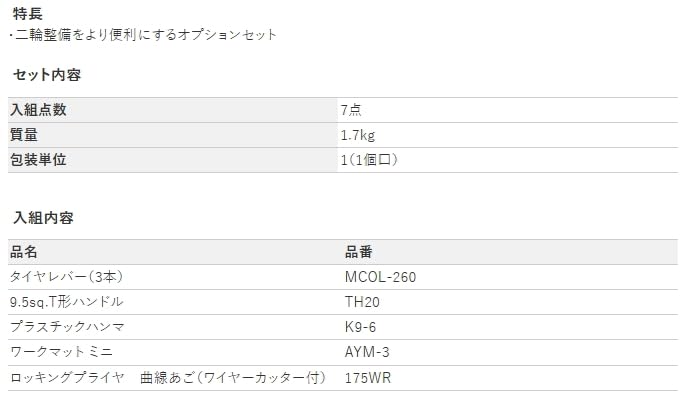Screen dimensions: 686x406
Task: Click the セット内容 section heading
Action: 46,75
